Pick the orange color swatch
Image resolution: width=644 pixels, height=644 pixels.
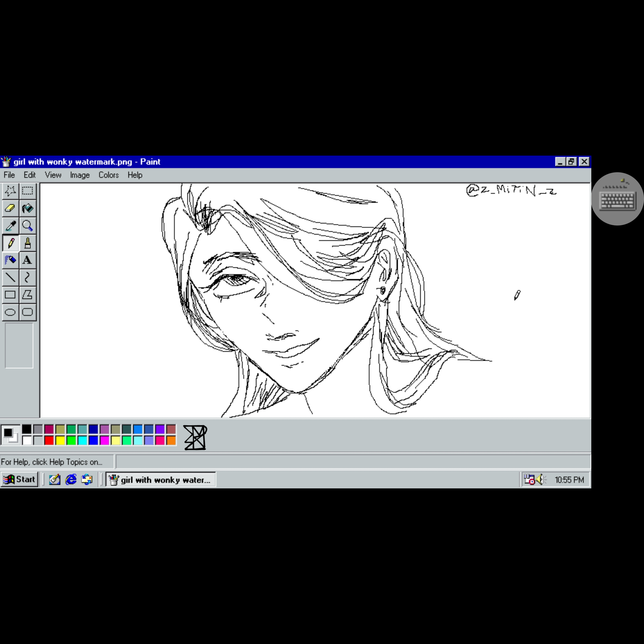tap(171, 441)
